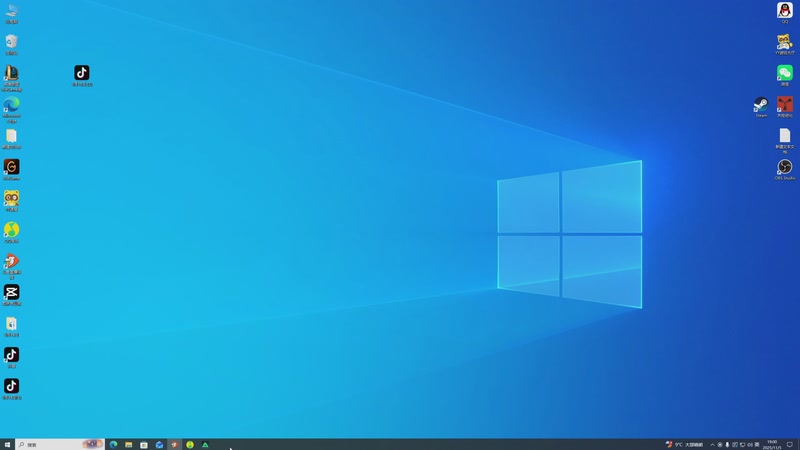Launch the YY游戏大厅 icon below QQ
This screenshot has width=800, height=450.
(x=784, y=44)
